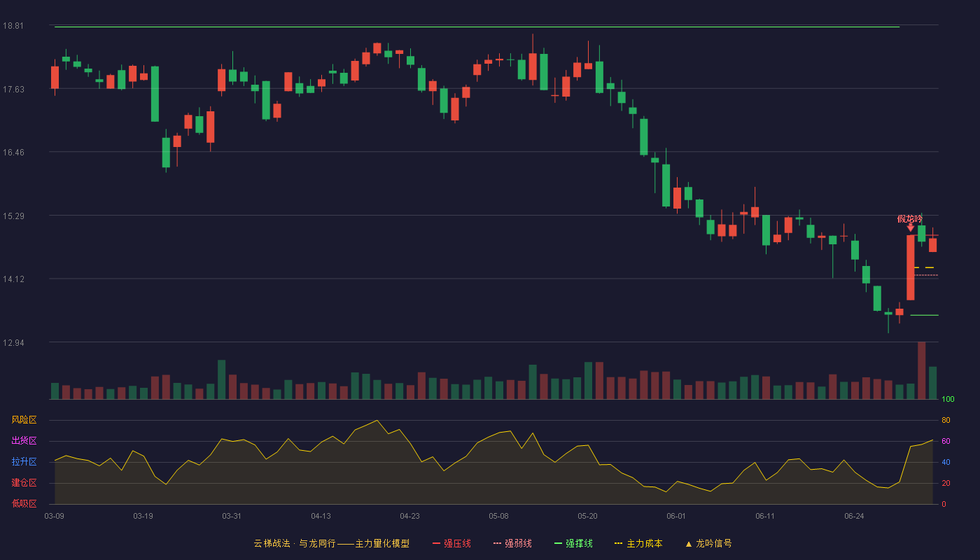
Task: Click the 出货区 zone label
Action: tap(24, 441)
